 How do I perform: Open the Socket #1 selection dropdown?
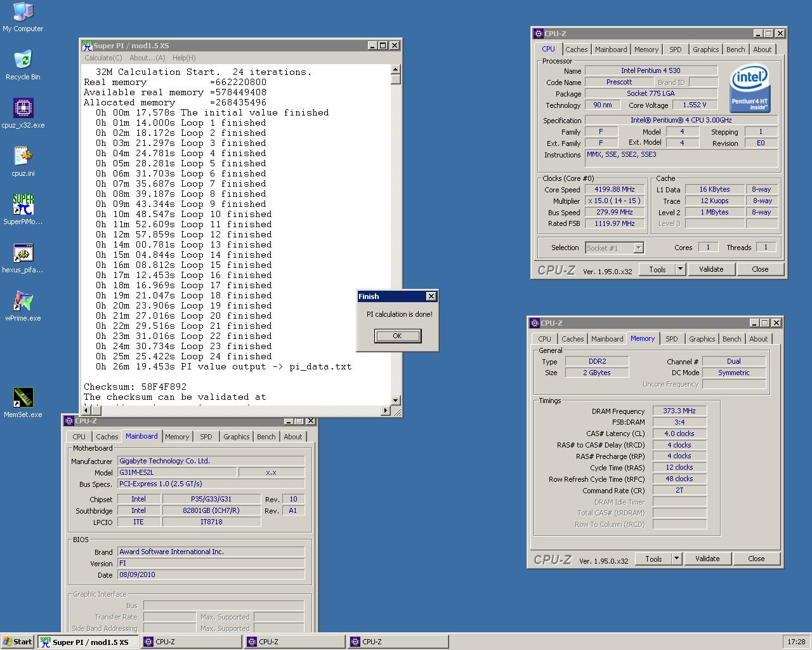[639, 248]
